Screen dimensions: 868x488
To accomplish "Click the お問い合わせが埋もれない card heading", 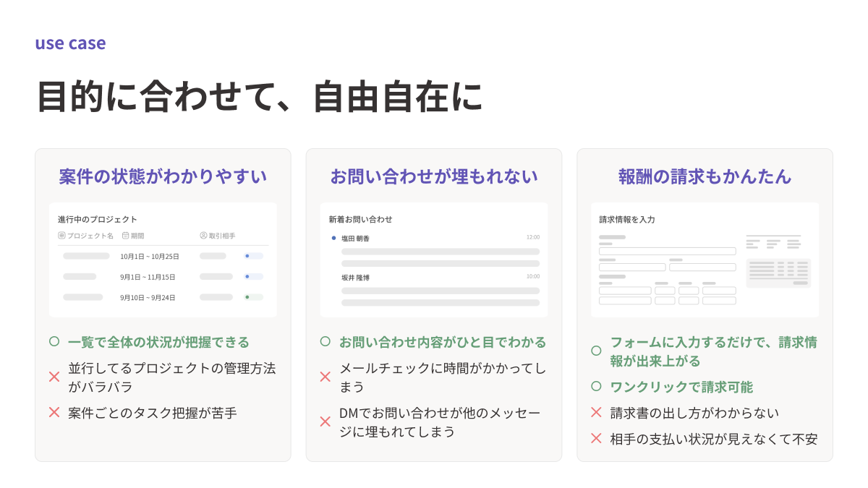I will [434, 176].
